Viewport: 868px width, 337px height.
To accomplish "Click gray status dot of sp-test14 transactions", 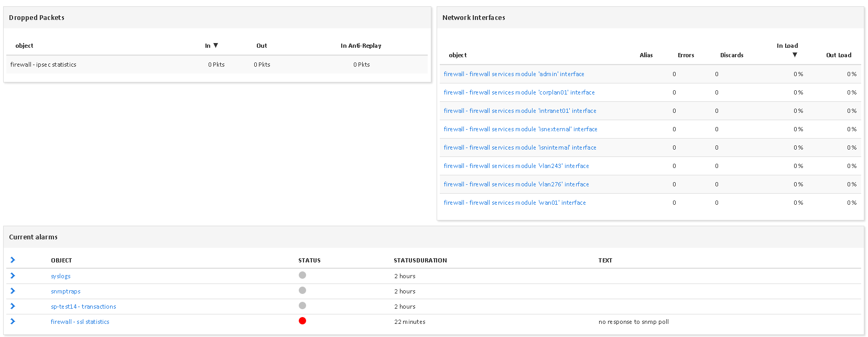I will [302, 306].
